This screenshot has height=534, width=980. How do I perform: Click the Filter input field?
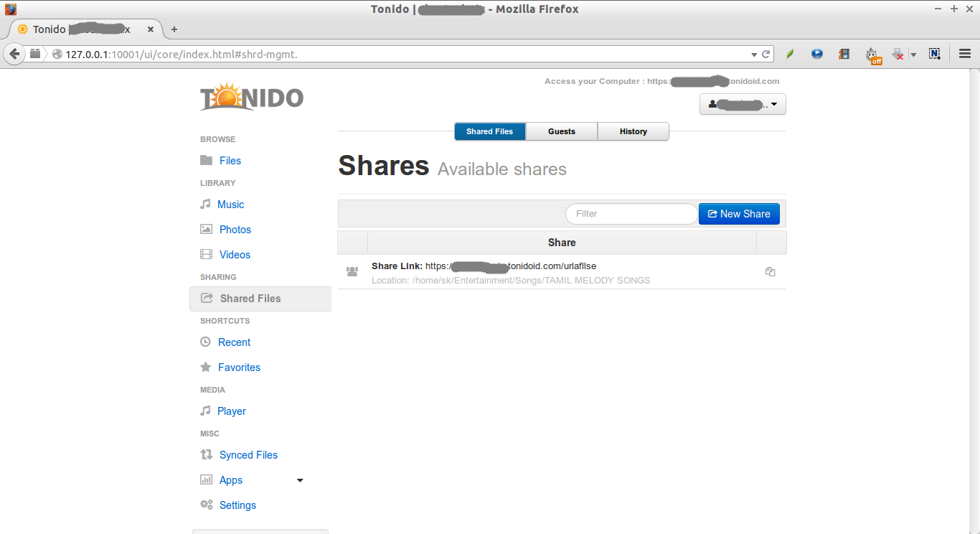(x=631, y=214)
